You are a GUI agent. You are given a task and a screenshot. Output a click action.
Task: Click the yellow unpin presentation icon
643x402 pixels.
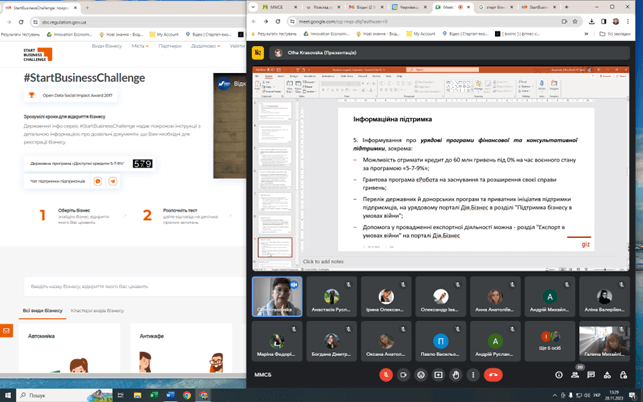click(258, 53)
